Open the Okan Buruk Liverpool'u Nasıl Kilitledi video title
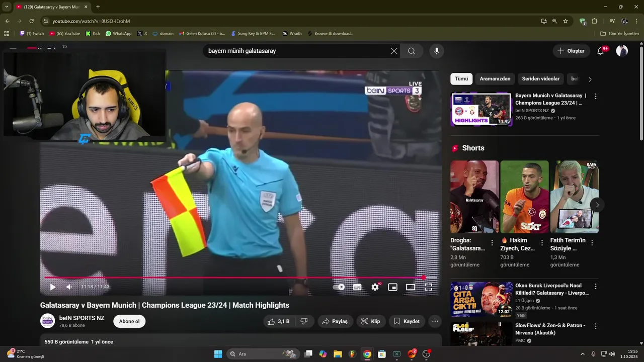The height and width of the screenshot is (362, 644). (552, 289)
